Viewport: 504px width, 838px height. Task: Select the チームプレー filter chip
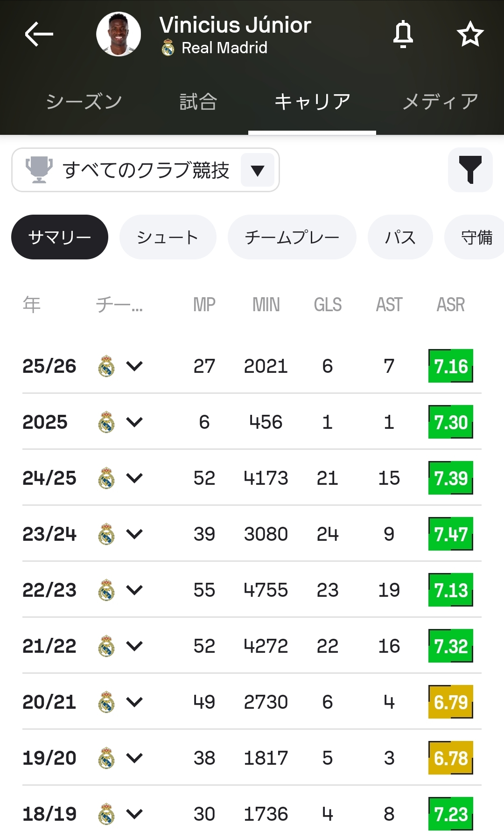tap(292, 237)
